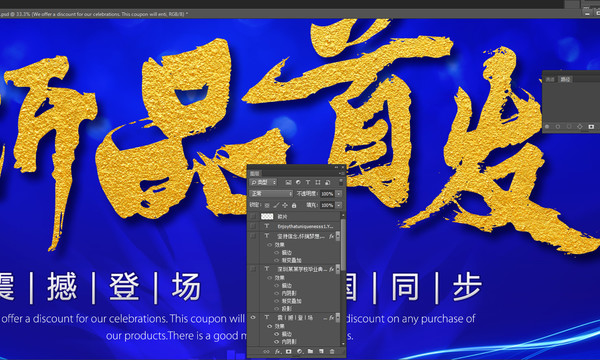The height and width of the screenshot is (360, 600).
Task: Click the opacity 100% value field
Action: (x=327, y=194)
